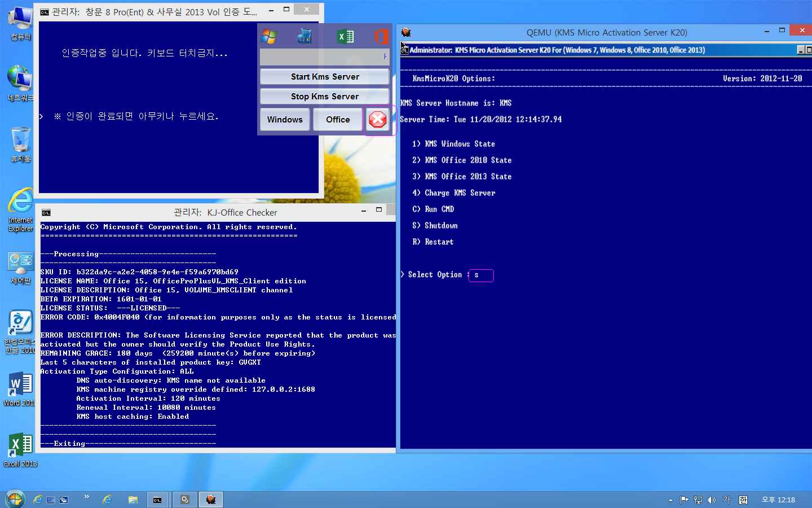Click the 'LICENSE STATUS: ---LICENSED---' line
This screenshot has height=508, width=812.
110,308
